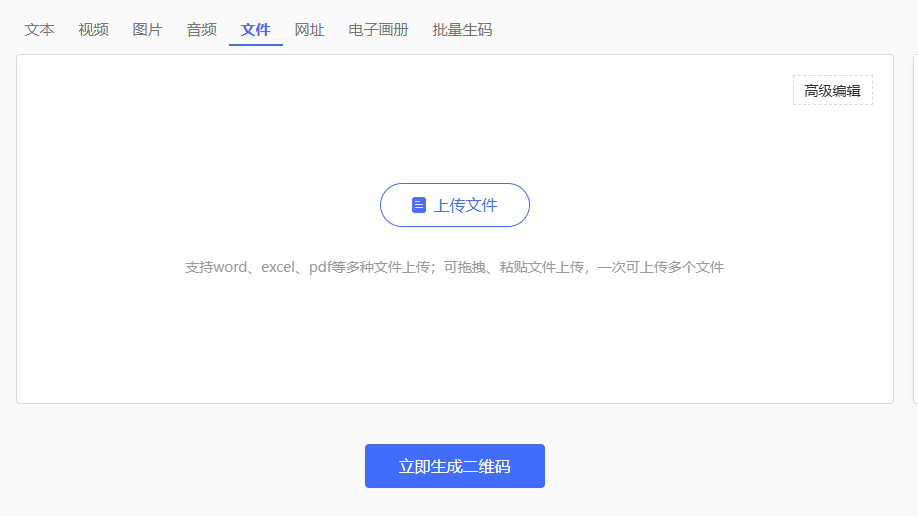The height and width of the screenshot is (516, 918).
Task: Switch to the 文本 tab
Action: point(40,30)
